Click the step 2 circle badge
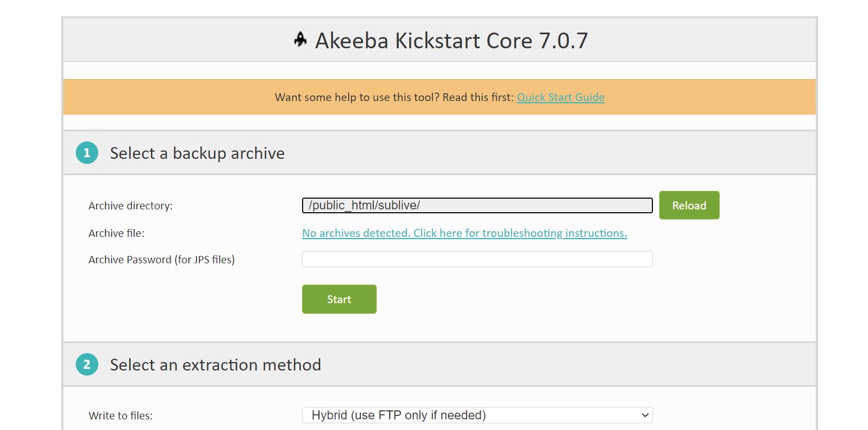The width and height of the screenshot is (868, 430). coord(87,364)
